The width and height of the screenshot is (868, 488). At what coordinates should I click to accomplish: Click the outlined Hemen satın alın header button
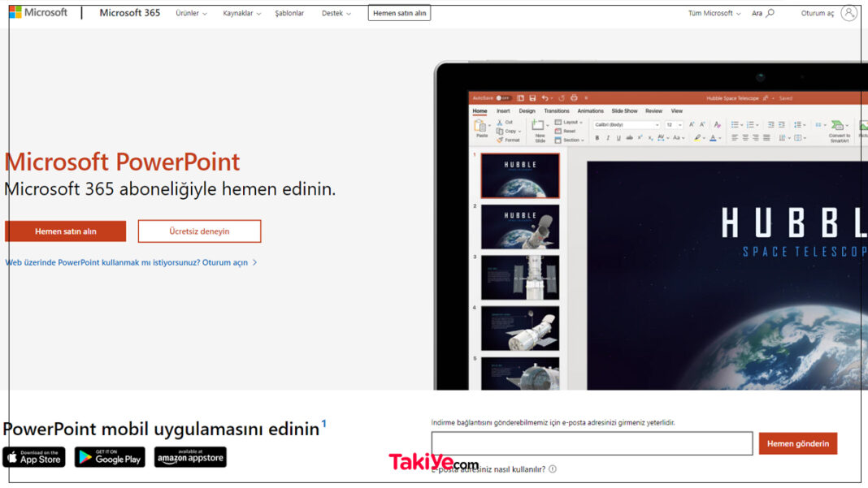coord(399,13)
